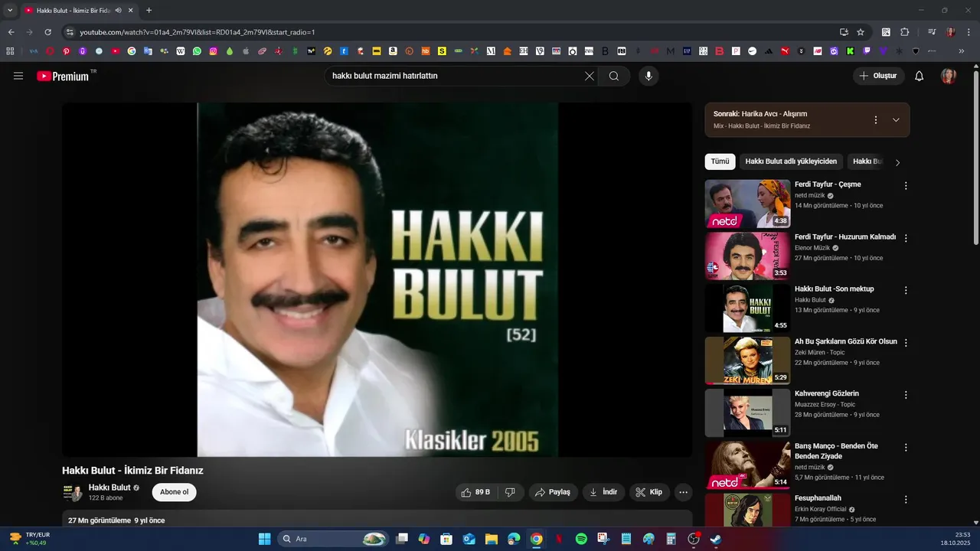The image size is (980, 551).
Task: Open the Oluştur create menu
Action: [x=878, y=76]
